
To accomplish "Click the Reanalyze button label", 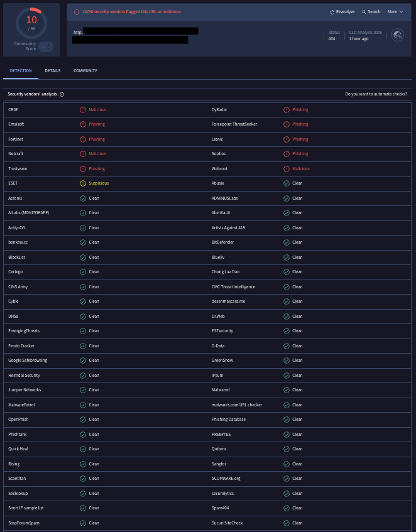I will click(x=345, y=11).
